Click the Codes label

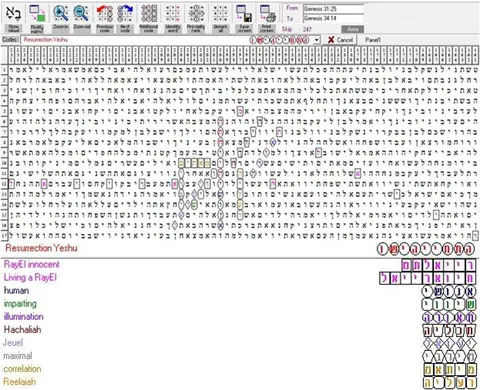(x=10, y=40)
